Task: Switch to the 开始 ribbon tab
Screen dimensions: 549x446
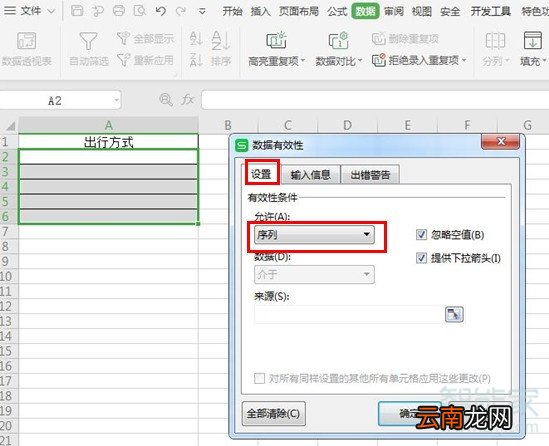Action: coord(232,11)
